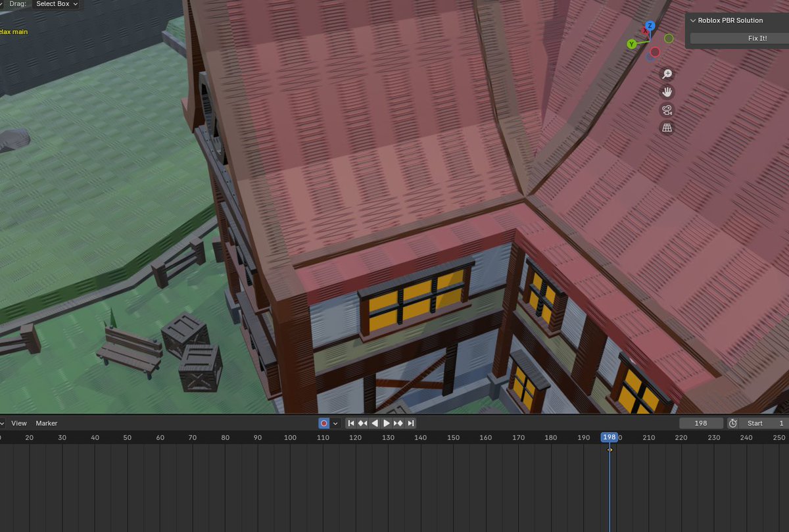Jump to the timeline end frame
The image size is (789, 532).
(410, 423)
